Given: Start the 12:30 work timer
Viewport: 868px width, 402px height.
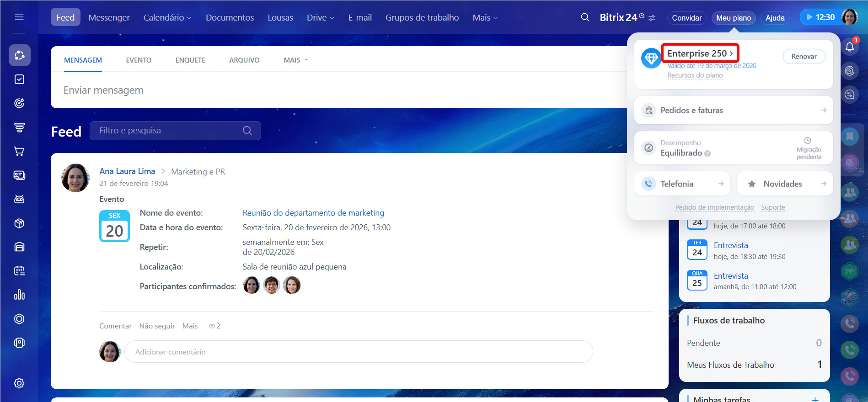Looking at the screenshot, I should tap(821, 17).
